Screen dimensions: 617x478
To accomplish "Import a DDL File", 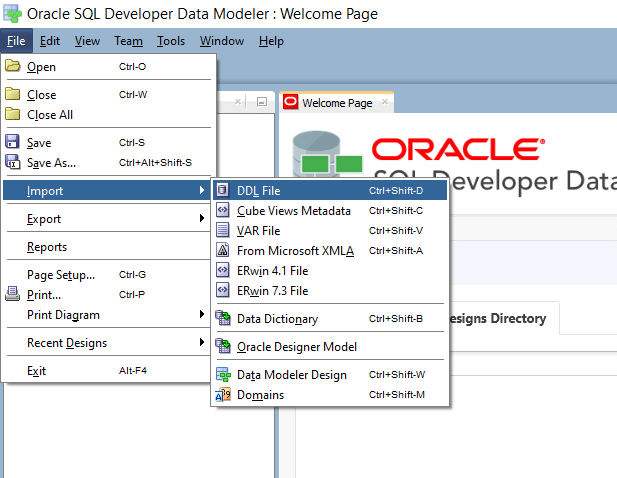I will pyautogui.click(x=330, y=190).
